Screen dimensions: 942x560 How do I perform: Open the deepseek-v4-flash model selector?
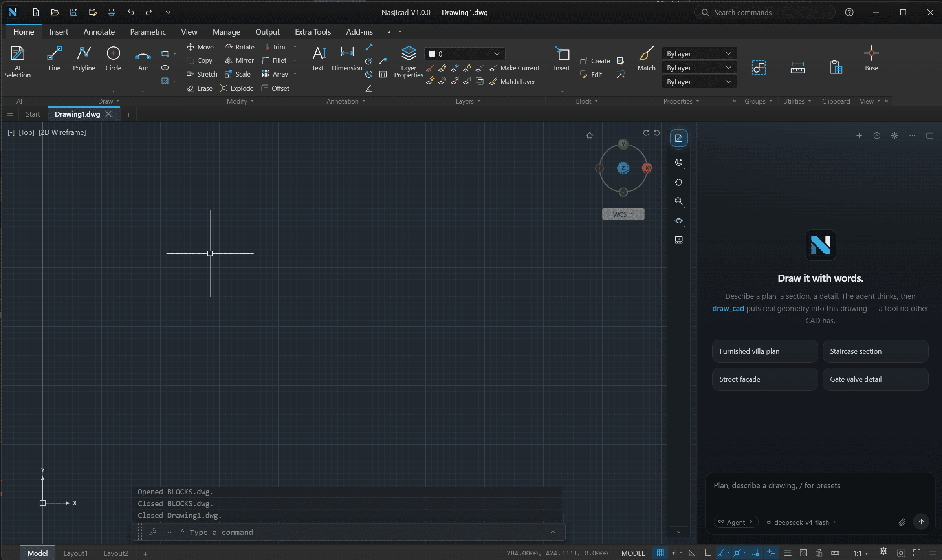(801, 522)
